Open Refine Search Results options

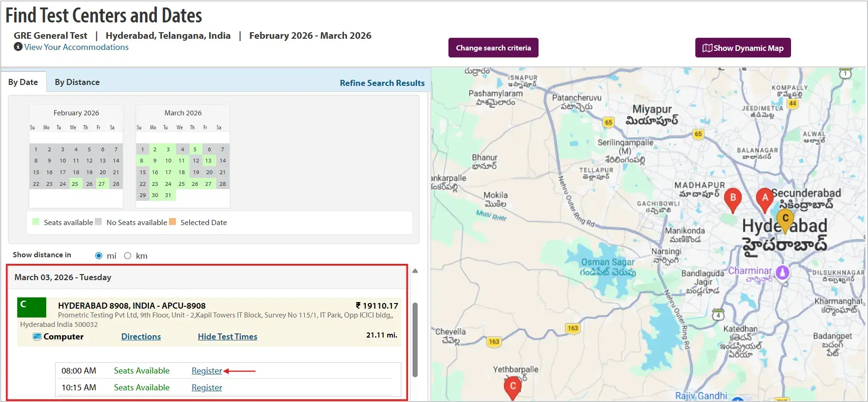pos(382,83)
